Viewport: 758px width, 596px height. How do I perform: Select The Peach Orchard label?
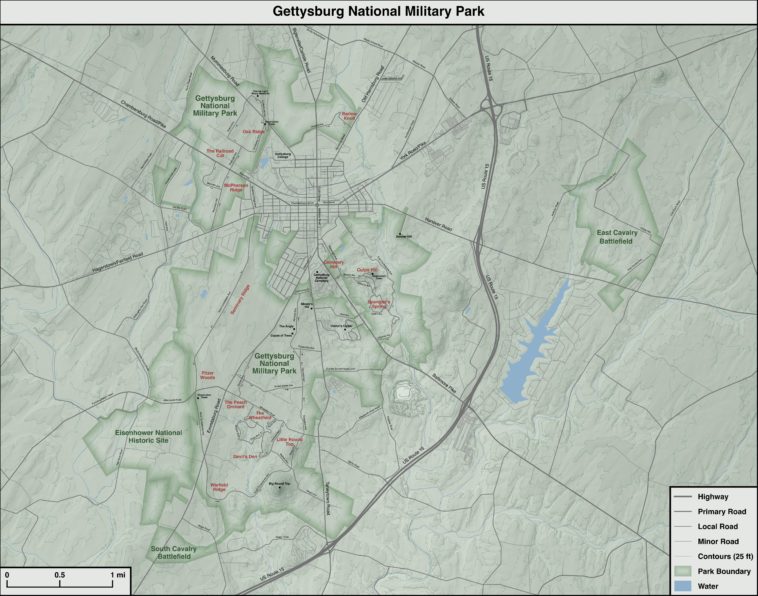(234, 404)
